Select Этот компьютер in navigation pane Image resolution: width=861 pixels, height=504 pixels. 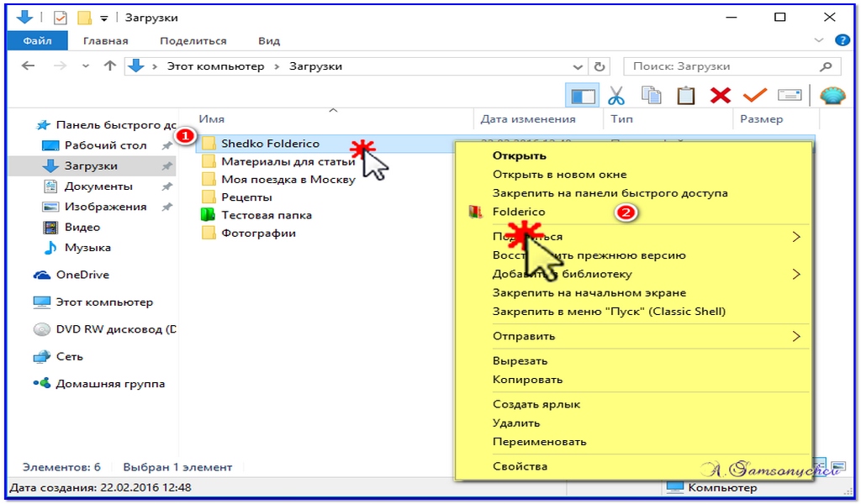(x=92, y=302)
